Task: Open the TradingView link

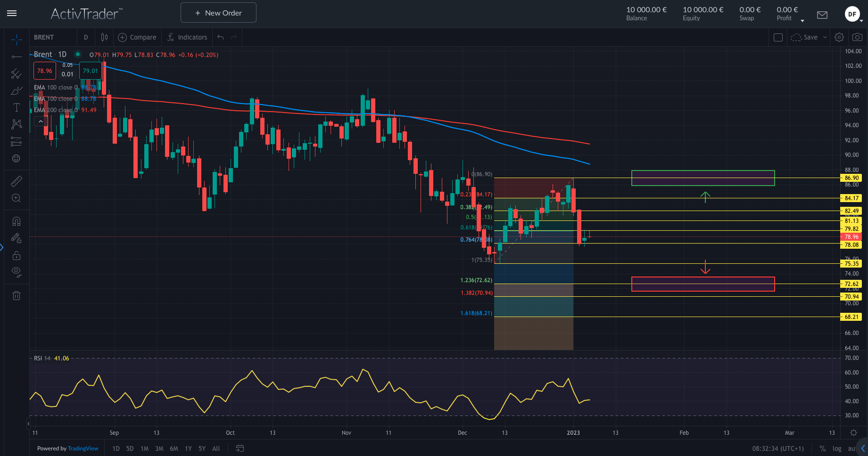Action: pos(83,448)
